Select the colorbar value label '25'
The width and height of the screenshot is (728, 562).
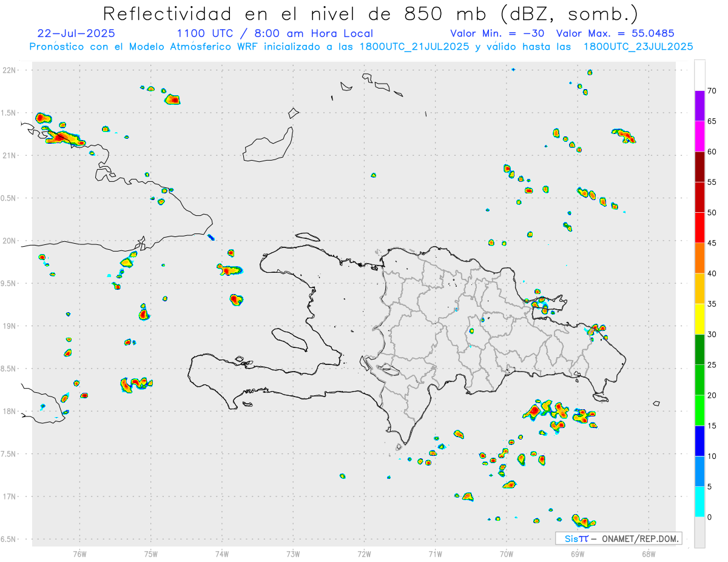click(x=712, y=365)
